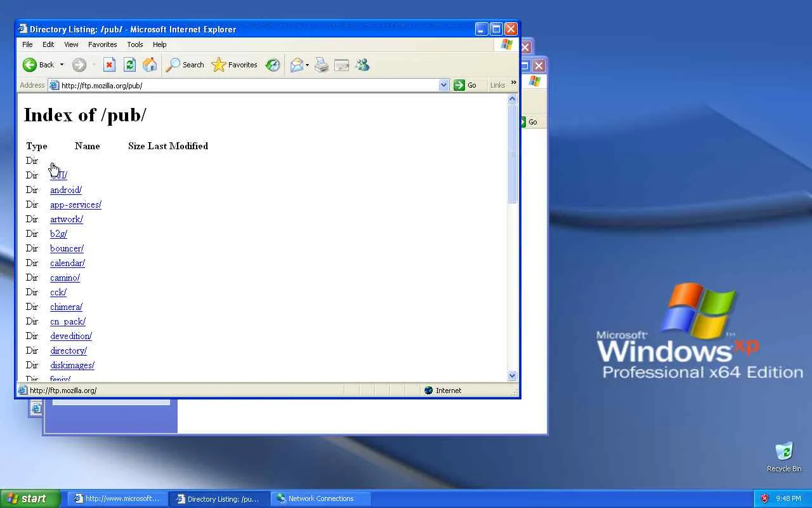812x508 pixels.
Task: Click the 'Index of /pub/' heading
Action: (85, 115)
